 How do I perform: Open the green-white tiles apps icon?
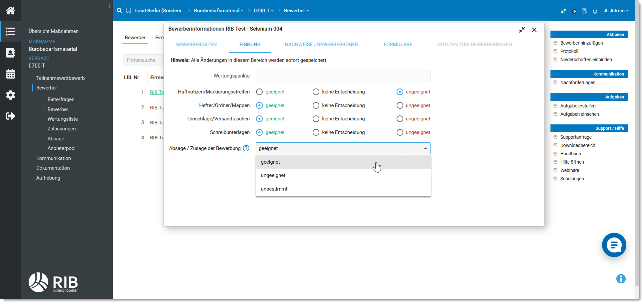[563, 11]
